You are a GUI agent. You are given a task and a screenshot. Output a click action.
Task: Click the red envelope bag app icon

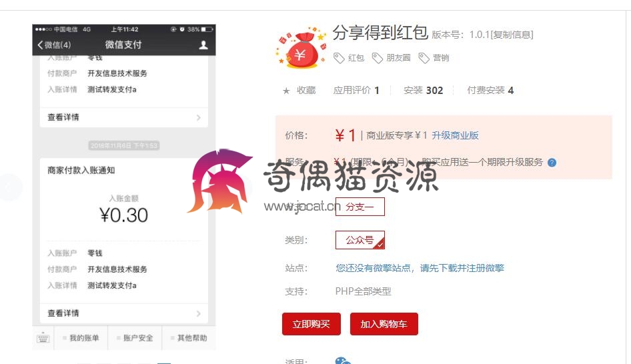301,47
